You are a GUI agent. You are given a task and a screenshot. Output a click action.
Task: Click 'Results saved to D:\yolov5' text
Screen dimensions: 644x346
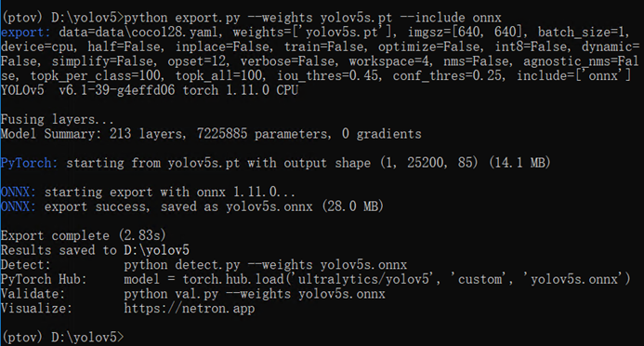pyautogui.click(x=95, y=250)
